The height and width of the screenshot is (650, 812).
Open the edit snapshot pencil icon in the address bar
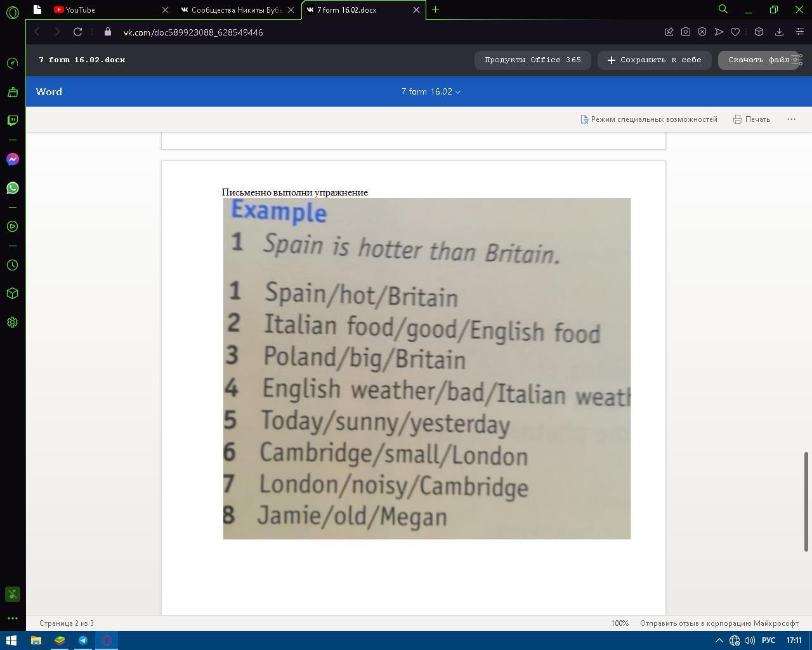(x=669, y=32)
